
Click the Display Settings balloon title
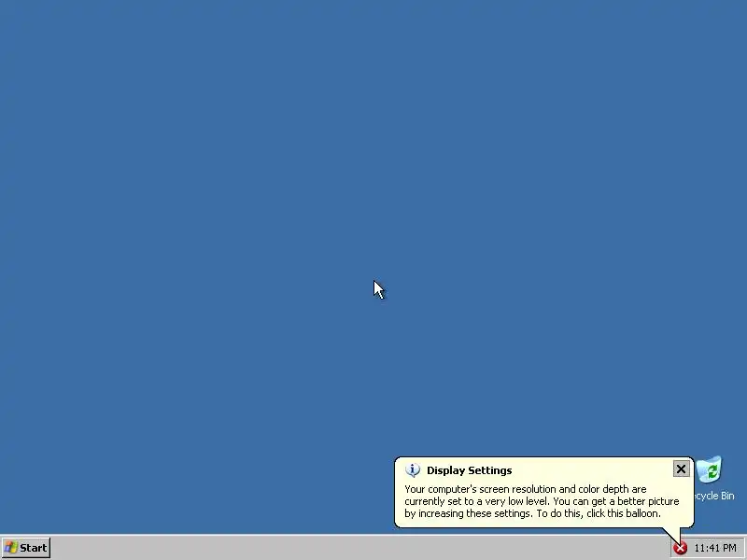coord(470,470)
